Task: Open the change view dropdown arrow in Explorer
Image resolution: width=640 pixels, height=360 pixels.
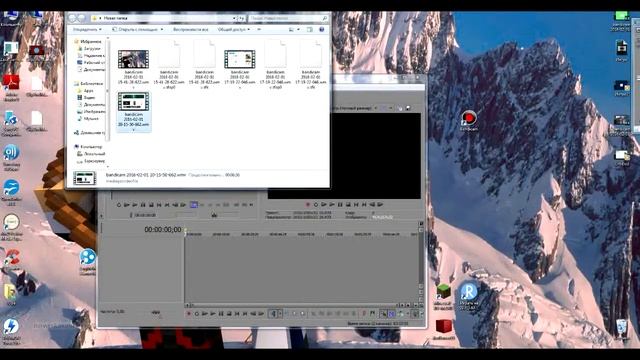Action: tap(298, 29)
